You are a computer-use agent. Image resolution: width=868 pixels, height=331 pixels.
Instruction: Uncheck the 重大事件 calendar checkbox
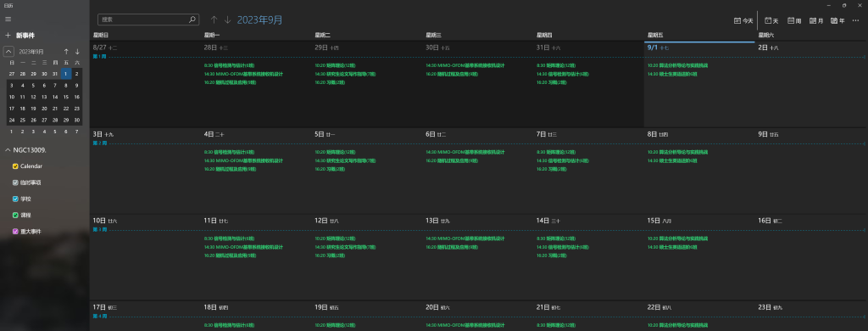click(15, 231)
